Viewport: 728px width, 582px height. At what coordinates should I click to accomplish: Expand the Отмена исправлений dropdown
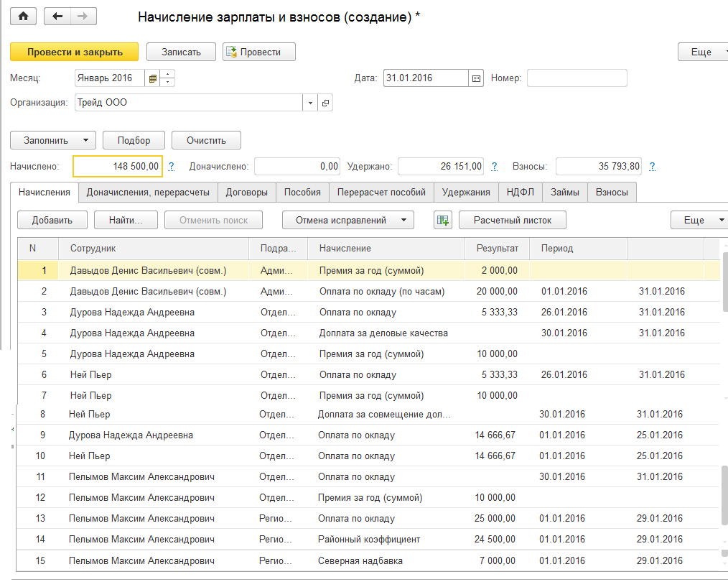point(403,220)
